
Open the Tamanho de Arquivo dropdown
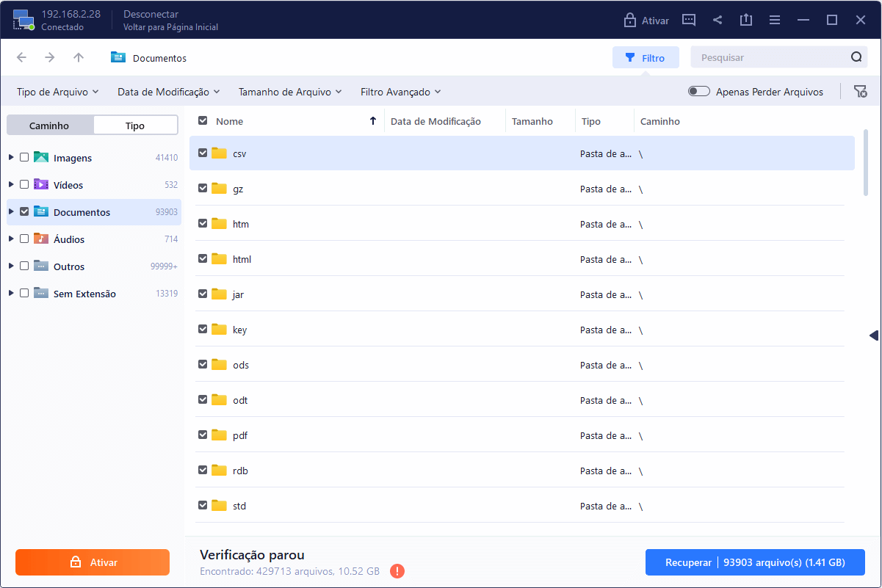pyautogui.click(x=290, y=92)
